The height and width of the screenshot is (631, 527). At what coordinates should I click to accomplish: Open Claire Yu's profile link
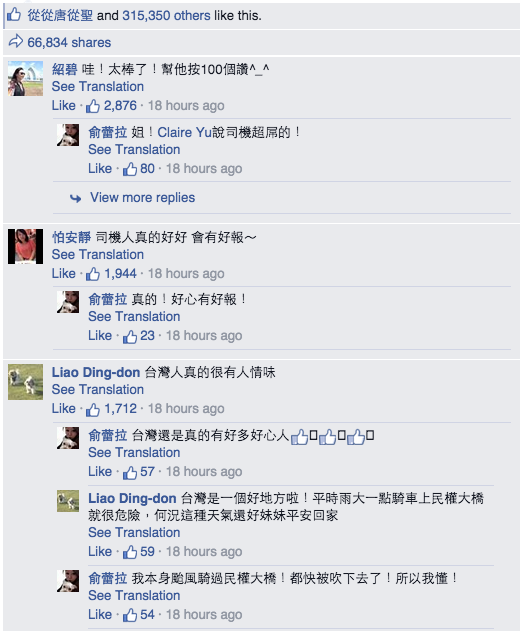click(x=184, y=132)
